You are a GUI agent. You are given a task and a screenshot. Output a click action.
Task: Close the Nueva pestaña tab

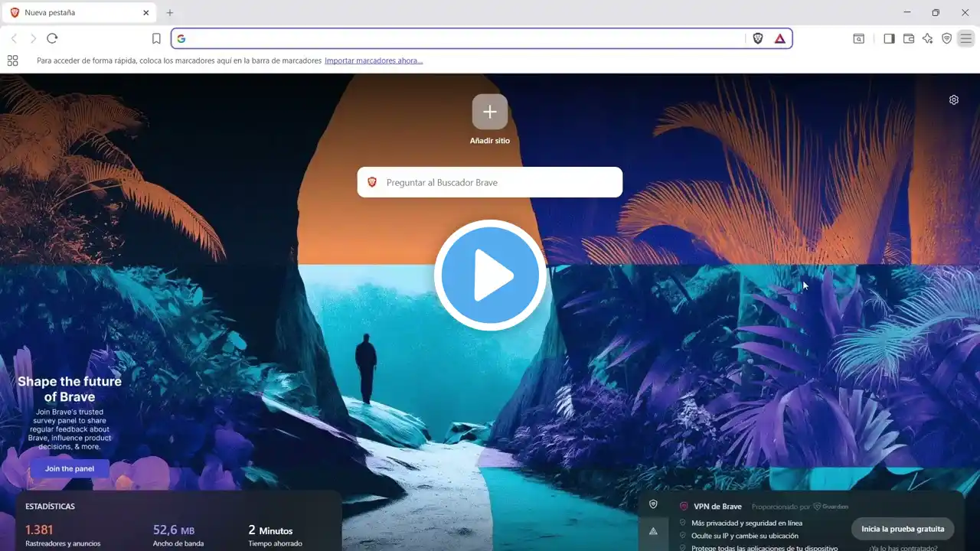[x=145, y=12]
